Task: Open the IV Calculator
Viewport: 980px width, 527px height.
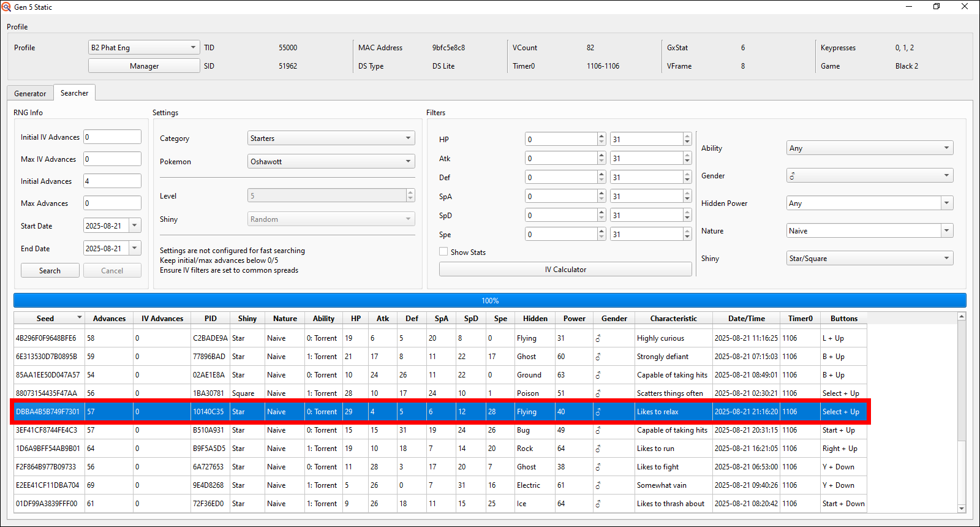Action: pos(565,270)
